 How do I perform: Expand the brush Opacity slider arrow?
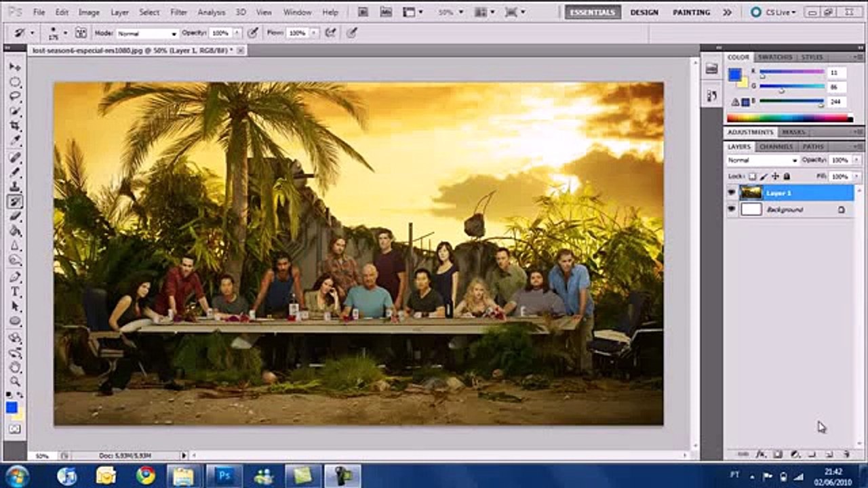(x=237, y=33)
